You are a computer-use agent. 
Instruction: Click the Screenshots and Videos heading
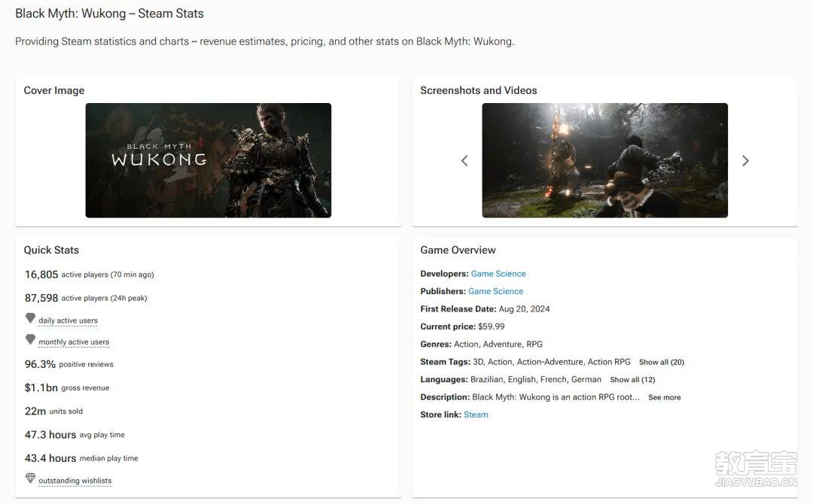[479, 90]
